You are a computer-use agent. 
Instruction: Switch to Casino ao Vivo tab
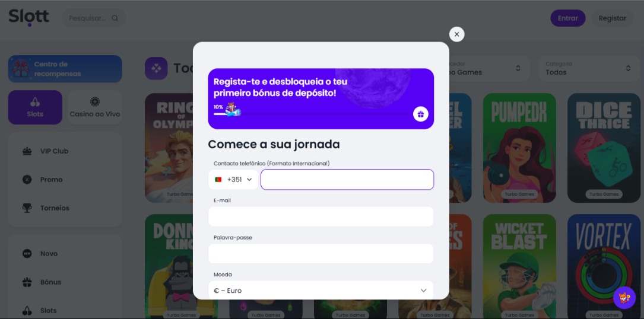click(x=95, y=107)
